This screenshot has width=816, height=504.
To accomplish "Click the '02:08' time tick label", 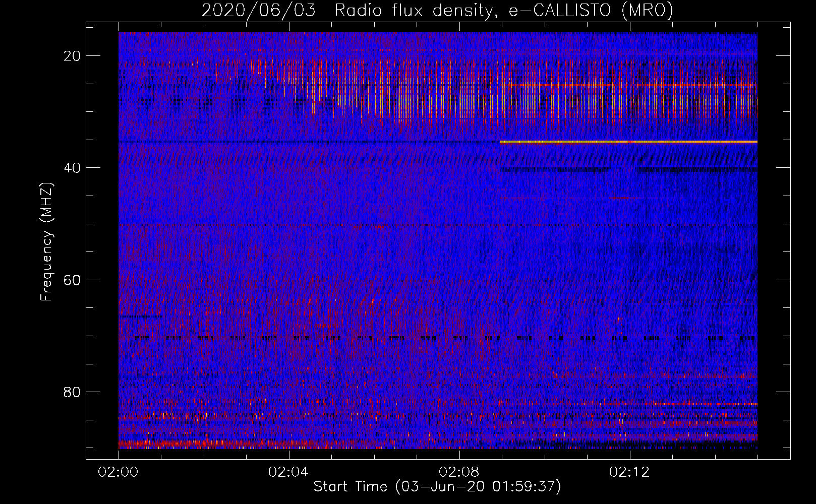I will (x=459, y=472).
